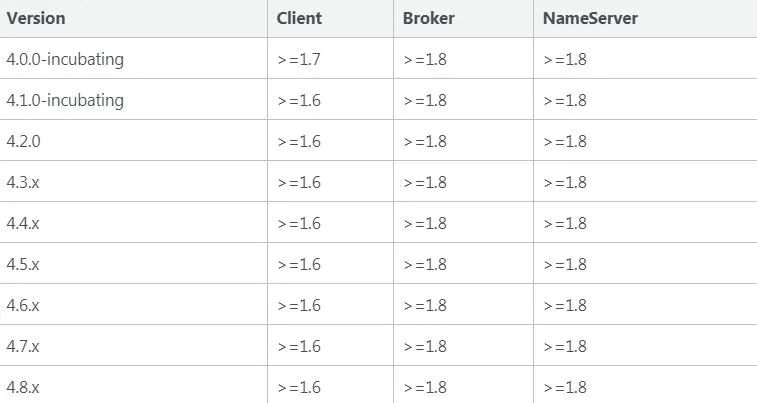
Task: Click the 4.2.0 version cell
Action: click(23, 141)
